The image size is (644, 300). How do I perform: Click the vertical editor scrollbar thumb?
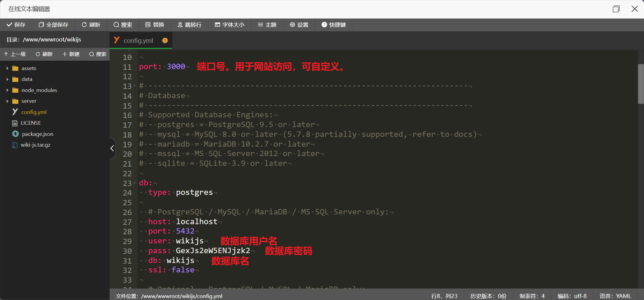[x=641, y=84]
